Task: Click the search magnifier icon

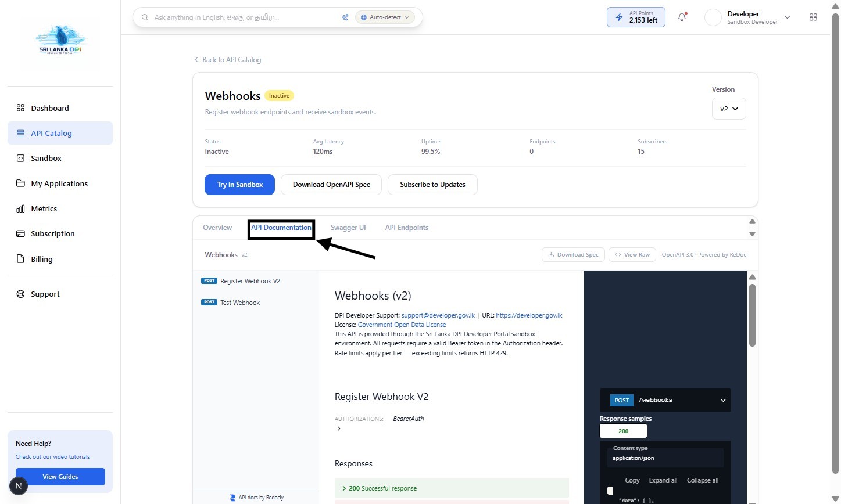Action: click(x=145, y=17)
